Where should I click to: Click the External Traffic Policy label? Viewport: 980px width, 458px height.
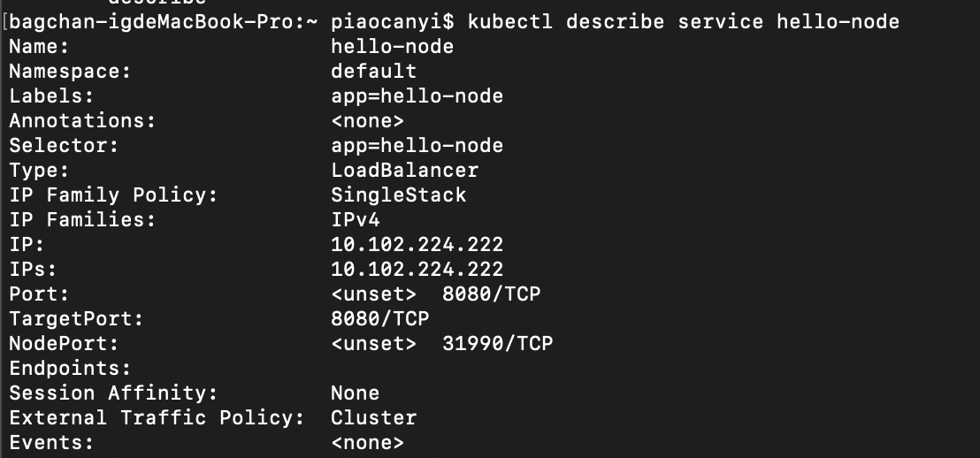[157, 418]
